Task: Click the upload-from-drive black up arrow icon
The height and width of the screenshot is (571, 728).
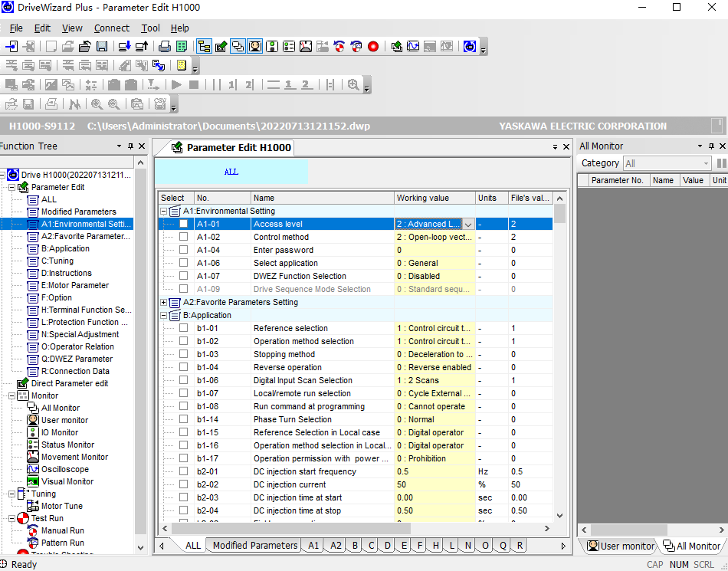Action: (x=142, y=47)
